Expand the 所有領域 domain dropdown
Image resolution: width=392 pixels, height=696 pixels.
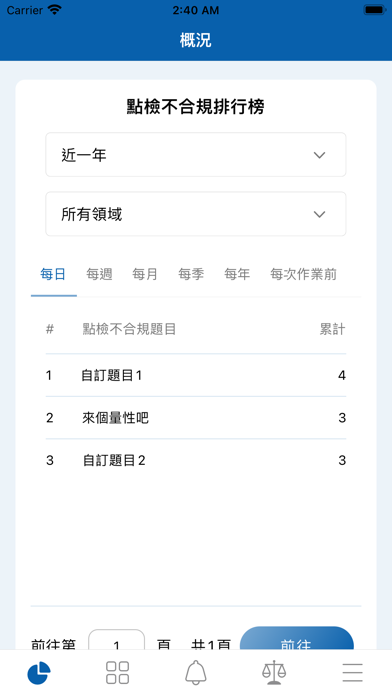pos(196,214)
